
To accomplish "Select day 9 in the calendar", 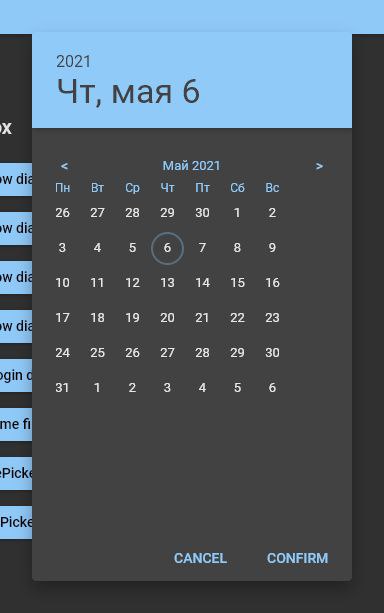I will click(x=272, y=248).
